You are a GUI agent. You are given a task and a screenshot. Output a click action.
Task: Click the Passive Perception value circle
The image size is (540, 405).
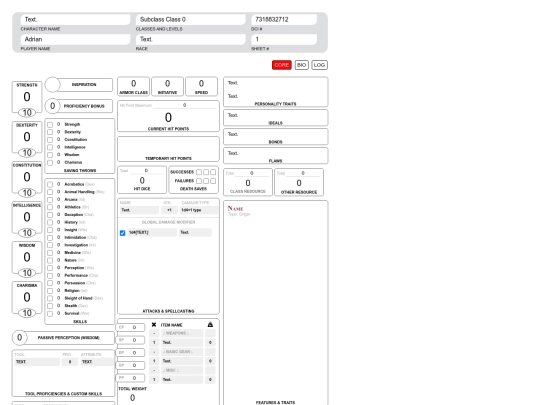coord(20,338)
